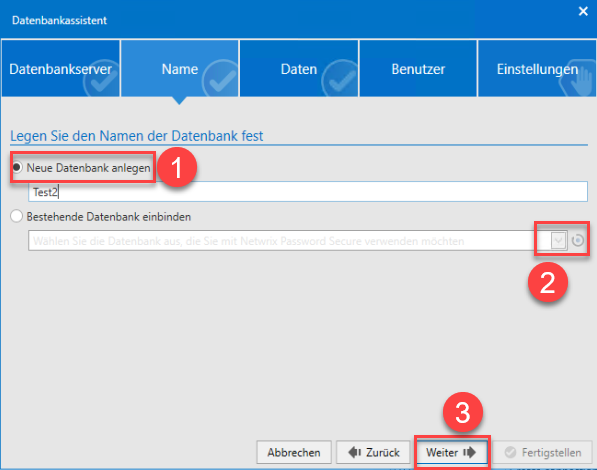Open the Benutzer step tab
The image size is (597, 470).
[418, 68]
